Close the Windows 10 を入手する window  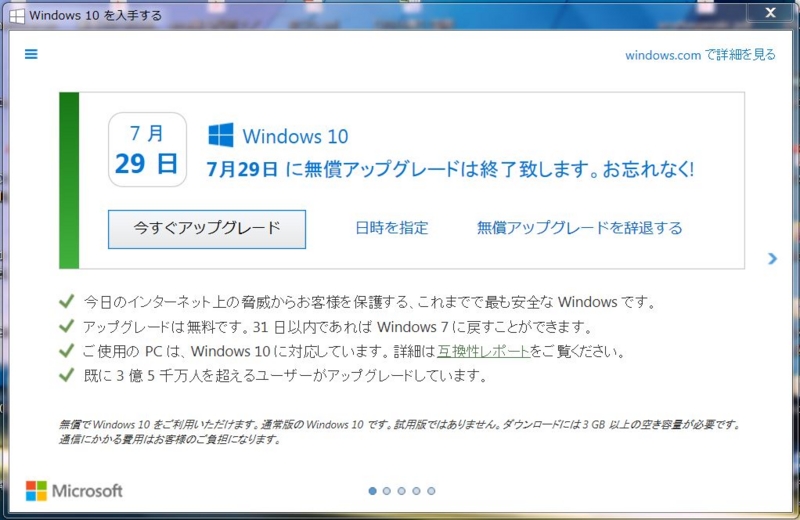tap(770, 12)
